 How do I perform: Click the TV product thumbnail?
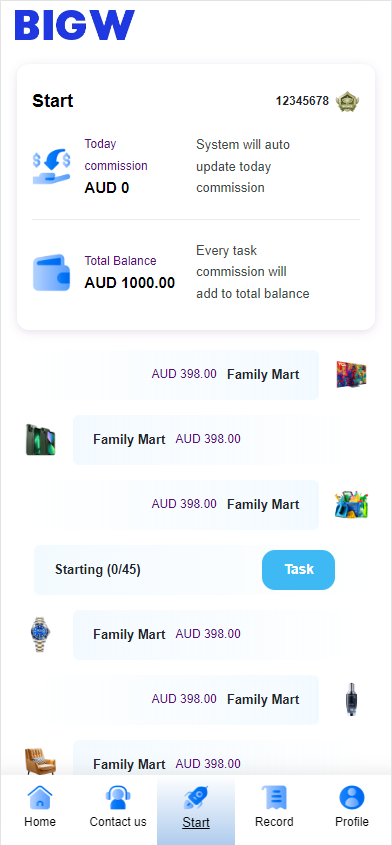click(x=352, y=375)
